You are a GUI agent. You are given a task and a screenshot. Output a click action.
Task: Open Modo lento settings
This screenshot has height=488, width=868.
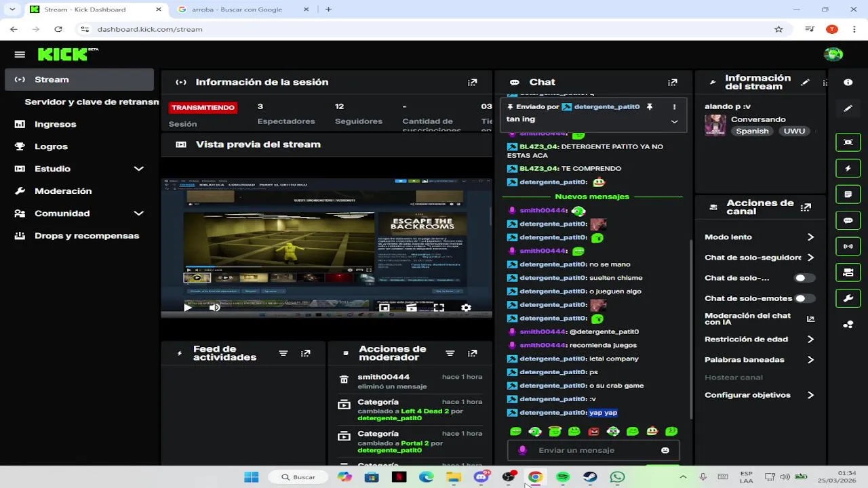tap(759, 237)
